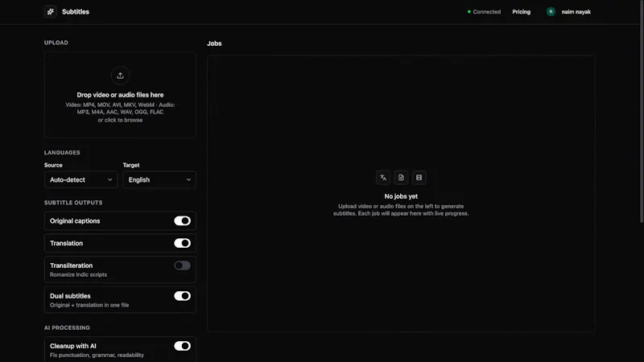Viewport: 644px width, 362px height.
Task: Click the document file icon above No jobs yet
Action: point(401,178)
